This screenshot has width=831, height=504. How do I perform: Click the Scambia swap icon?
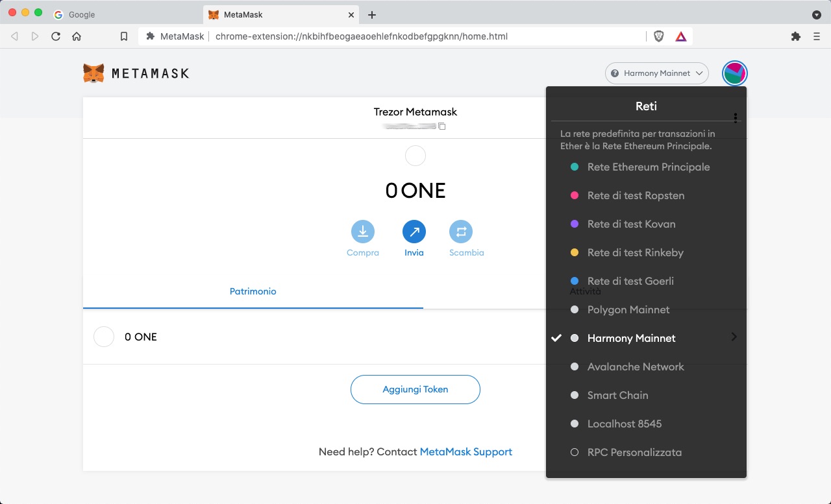point(461,232)
